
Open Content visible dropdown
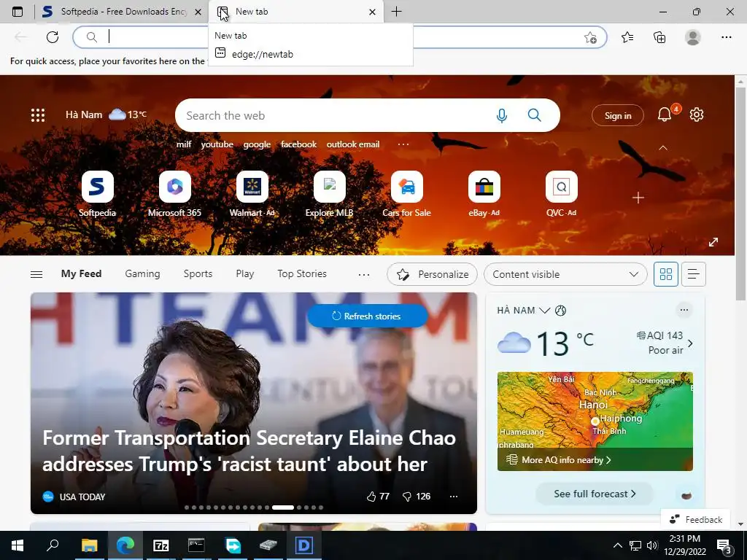[x=565, y=274]
